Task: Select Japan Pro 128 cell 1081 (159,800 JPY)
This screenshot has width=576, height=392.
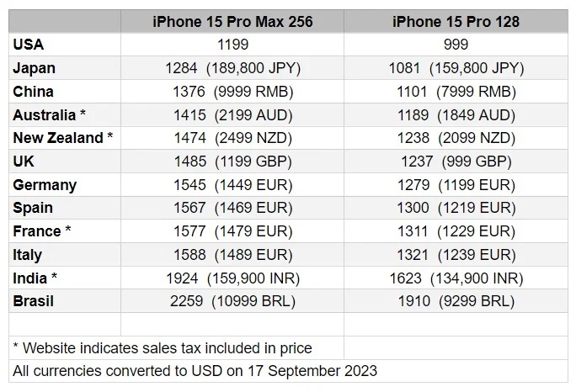Action: (x=456, y=68)
